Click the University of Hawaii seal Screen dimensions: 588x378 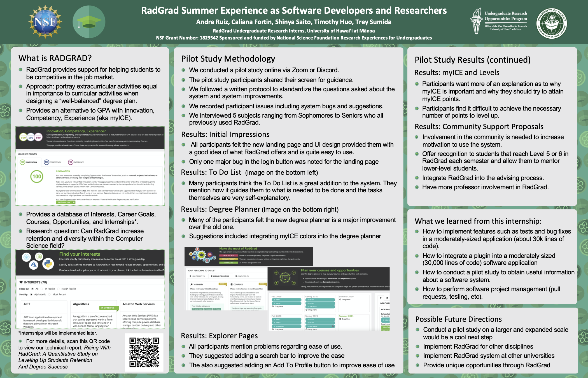(x=552, y=23)
